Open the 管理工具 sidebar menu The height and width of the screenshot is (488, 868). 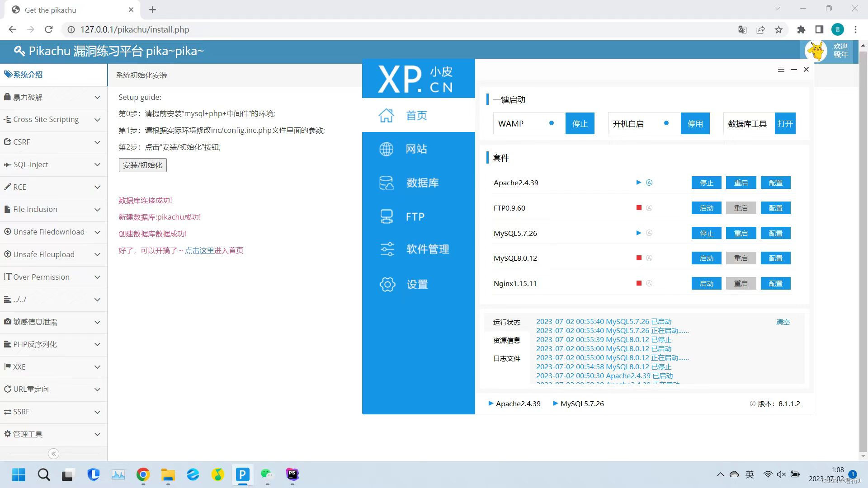coord(53,434)
